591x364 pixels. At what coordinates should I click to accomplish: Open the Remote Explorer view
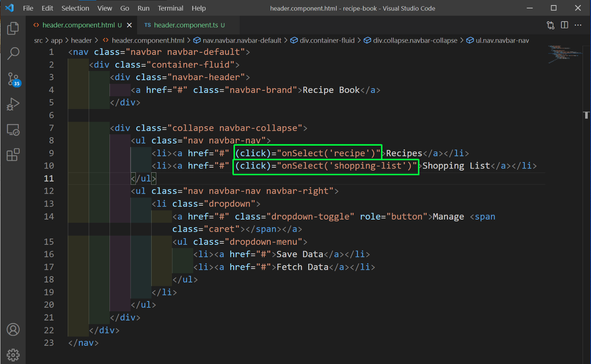13,130
